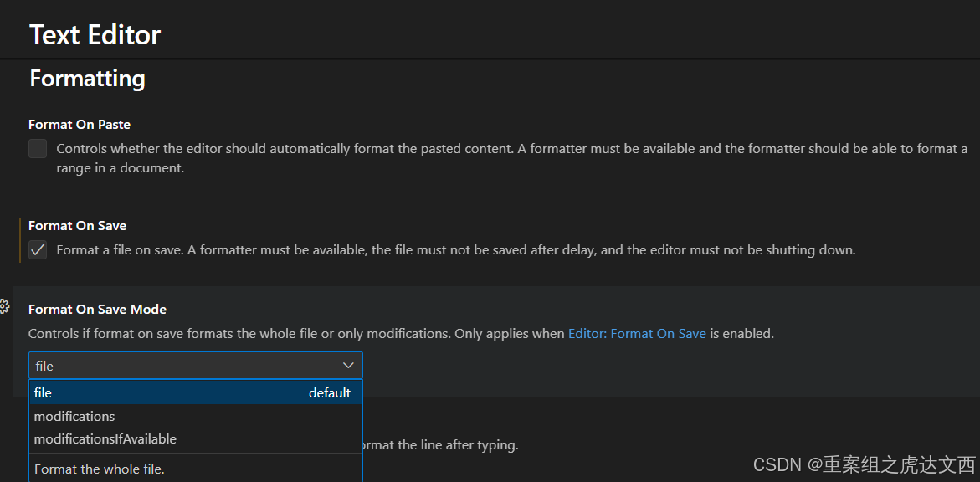Click the chevron arrow of the file dropdown
Screen dimensions: 980x482
click(x=349, y=366)
